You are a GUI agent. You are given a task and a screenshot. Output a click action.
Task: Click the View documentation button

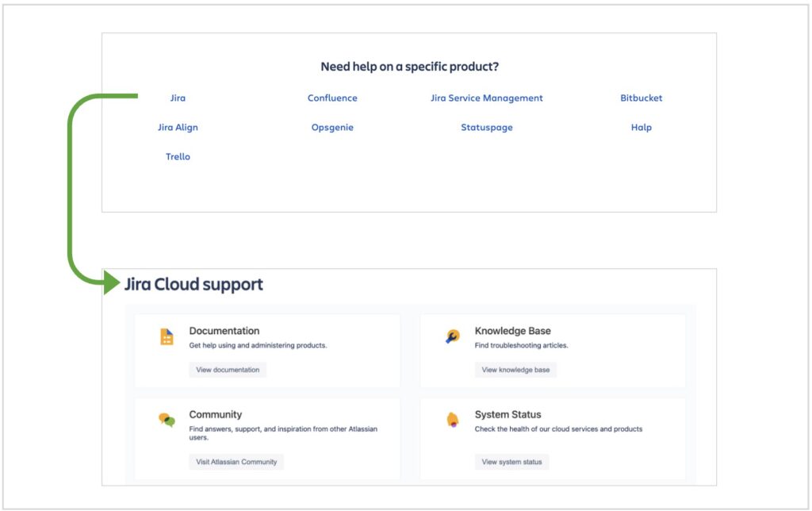pos(228,370)
